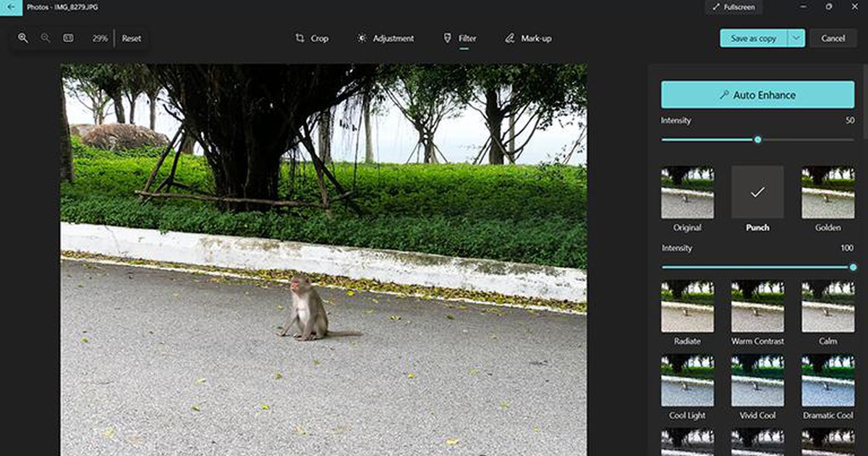The width and height of the screenshot is (868, 456).
Task: Deselect the checkmark on the Punch filter
Action: click(x=757, y=192)
